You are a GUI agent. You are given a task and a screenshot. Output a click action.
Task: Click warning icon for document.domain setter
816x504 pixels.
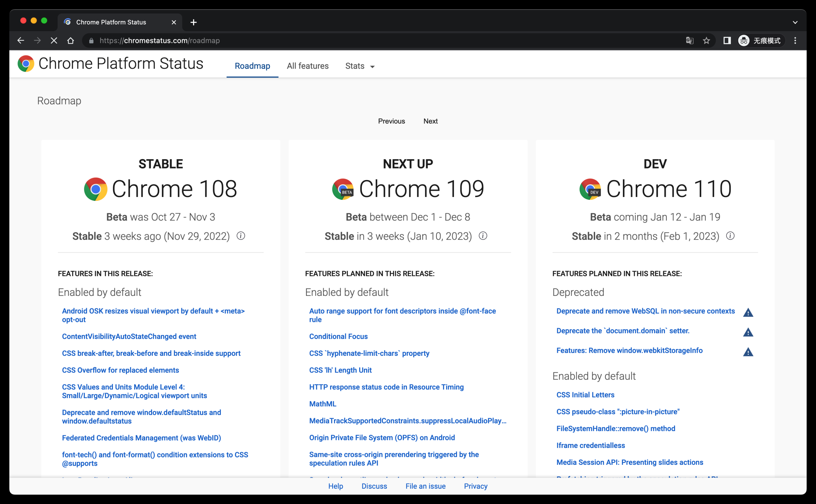pyautogui.click(x=748, y=332)
